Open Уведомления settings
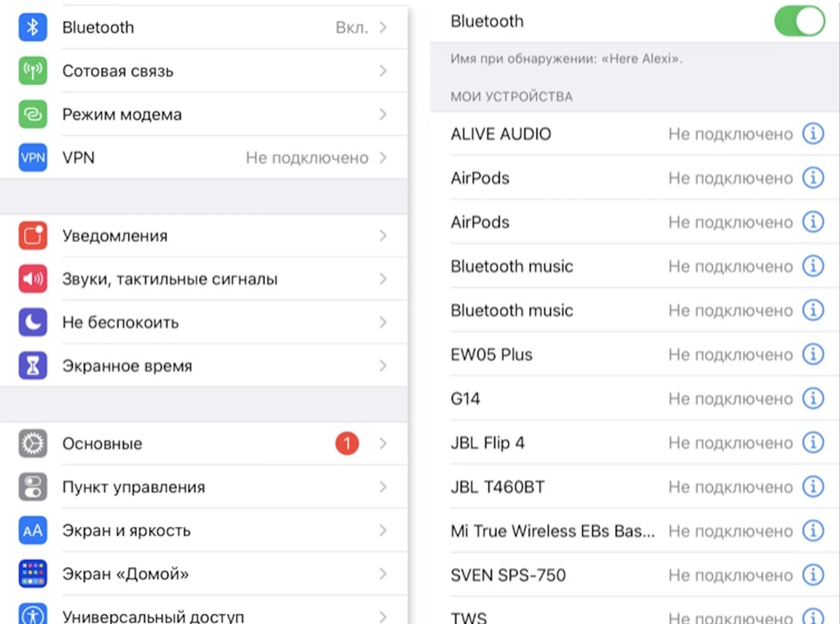The image size is (840, 624). 204,235
